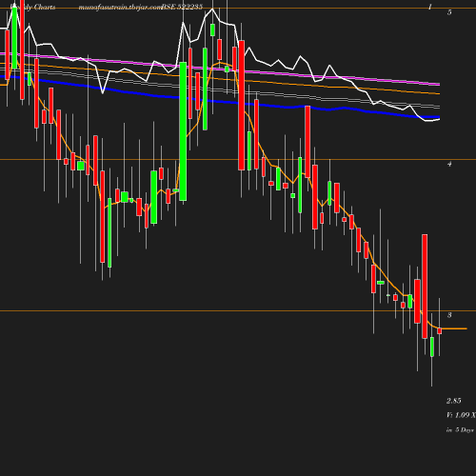Click the price axis label "3"
The image size is (476, 476).
[x=449, y=315]
